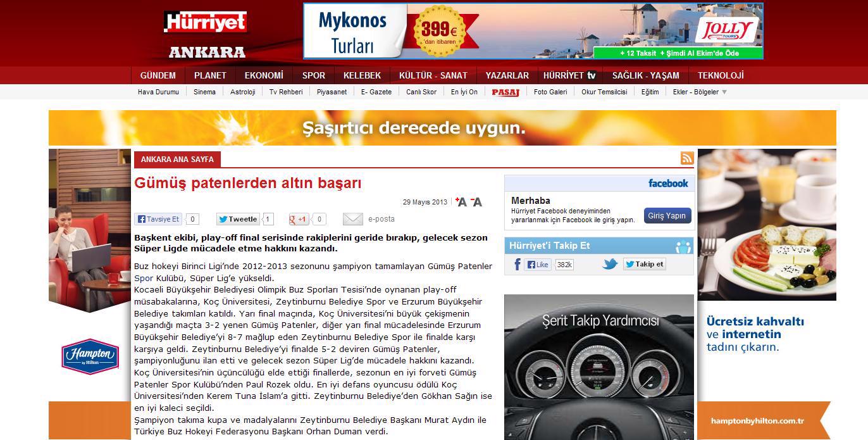Open E- Gazete link
Image resolution: width=868 pixels, height=440 pixels.
click(x=376, y=92)
